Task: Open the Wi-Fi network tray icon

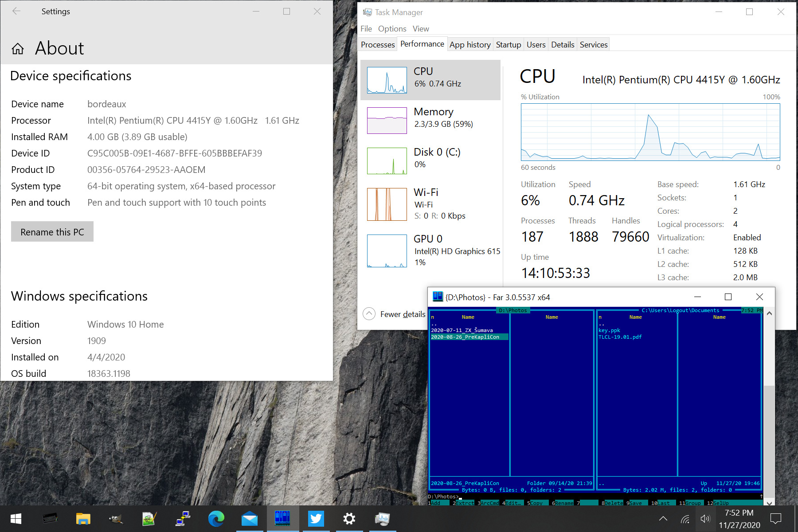Action: (x=685, y=519)
